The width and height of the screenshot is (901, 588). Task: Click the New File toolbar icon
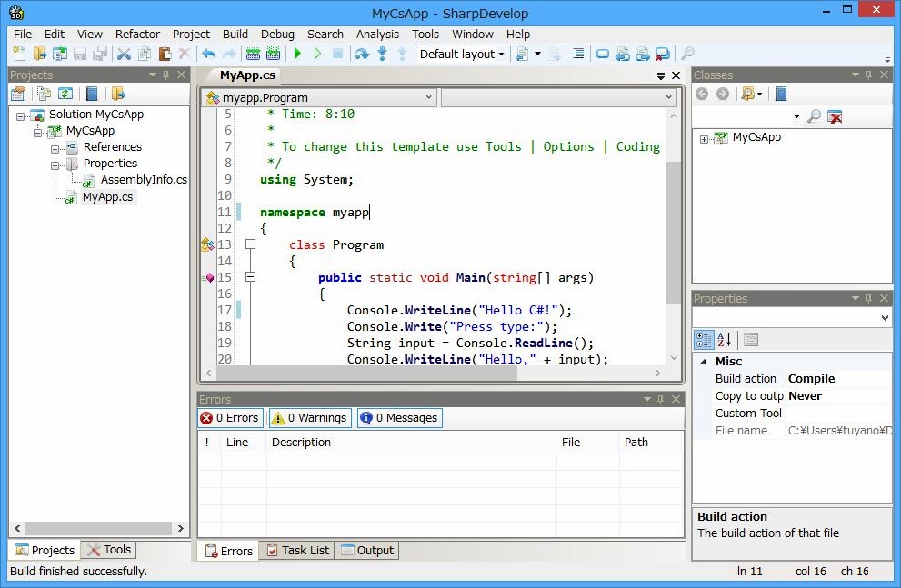click(19, 55)
